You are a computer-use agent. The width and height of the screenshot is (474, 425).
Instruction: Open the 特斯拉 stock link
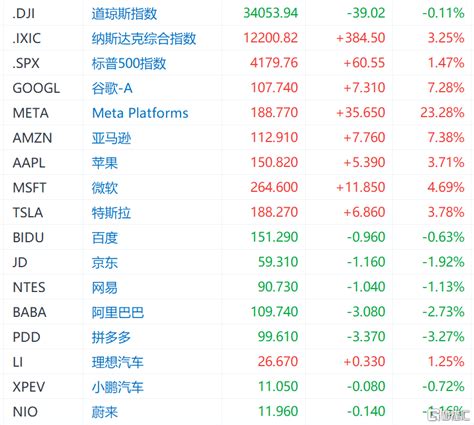coord(111,213)
